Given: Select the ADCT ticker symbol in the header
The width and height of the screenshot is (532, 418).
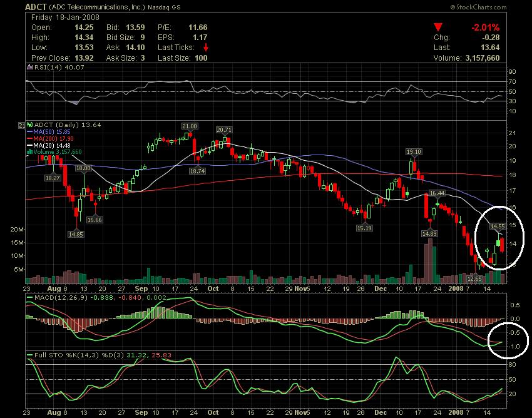Looking at the screenshot, I should point(37,7).
